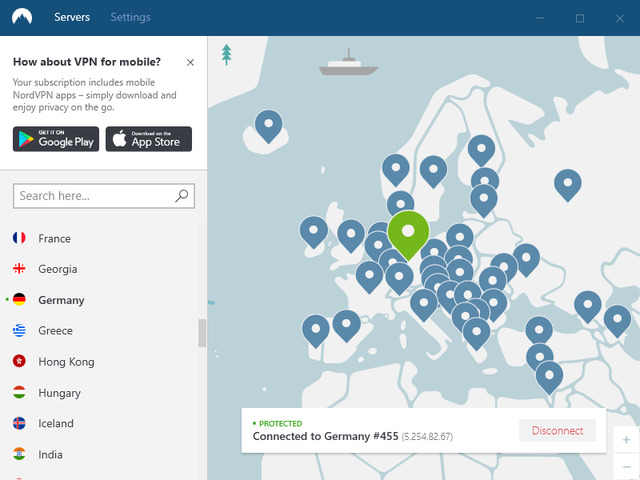
Task: Open Download on the App Store badge
Action: click(x=148, y=139)
